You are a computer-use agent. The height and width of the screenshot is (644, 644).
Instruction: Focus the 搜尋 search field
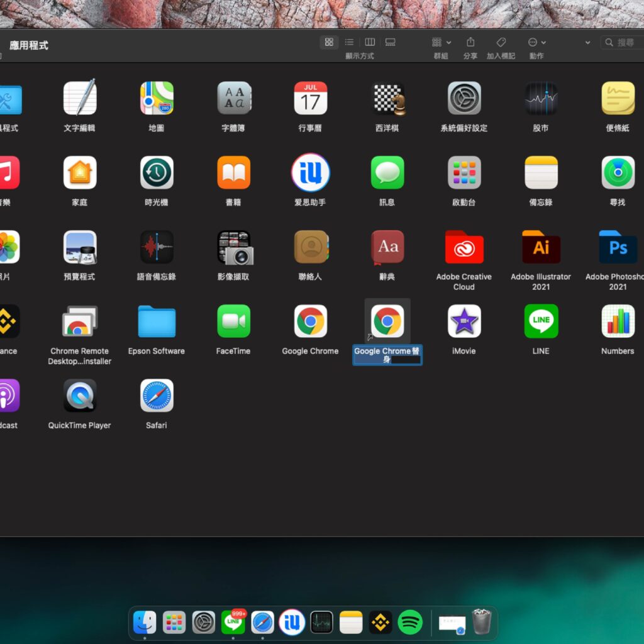(x=623, y=42)
